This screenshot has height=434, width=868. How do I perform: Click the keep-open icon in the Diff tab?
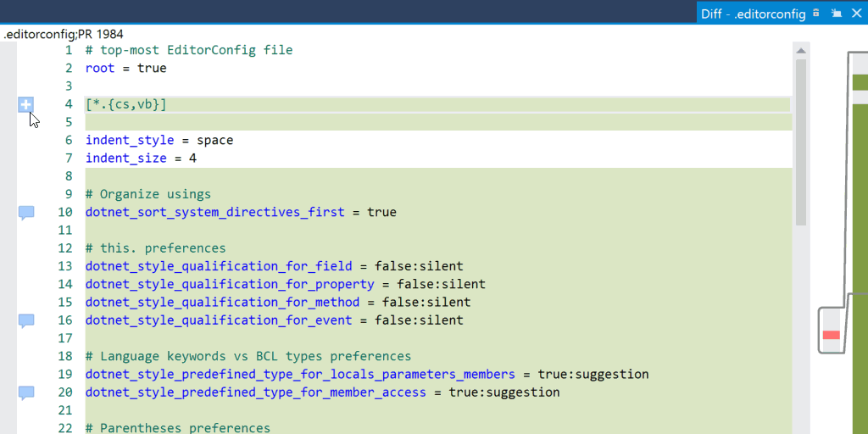pos(836,13)
